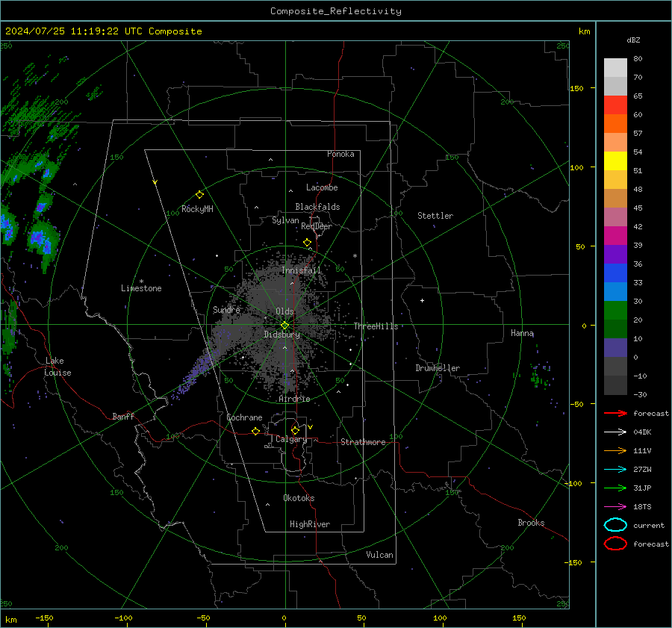This screenshot has height=628, width=672.
Task: Click the yellow diamond marker above Calgary
Action: (x=295, y=430)
